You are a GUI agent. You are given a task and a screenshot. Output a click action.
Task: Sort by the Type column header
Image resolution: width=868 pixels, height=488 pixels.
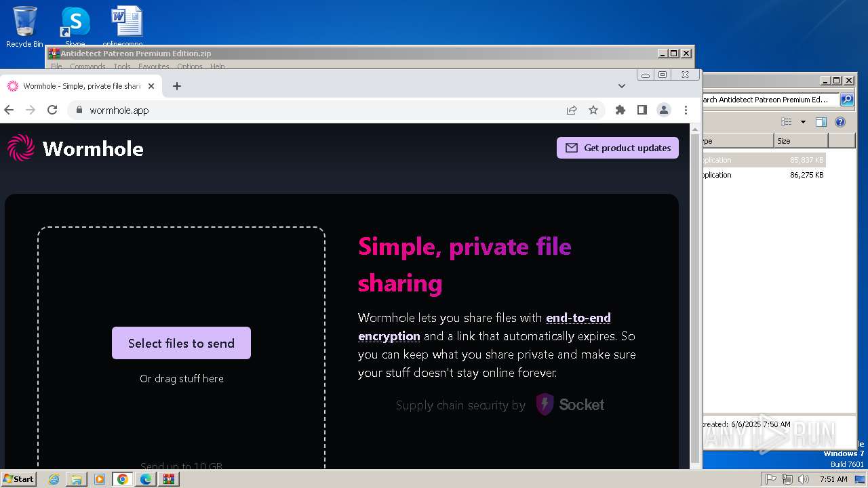coord(738,141)
